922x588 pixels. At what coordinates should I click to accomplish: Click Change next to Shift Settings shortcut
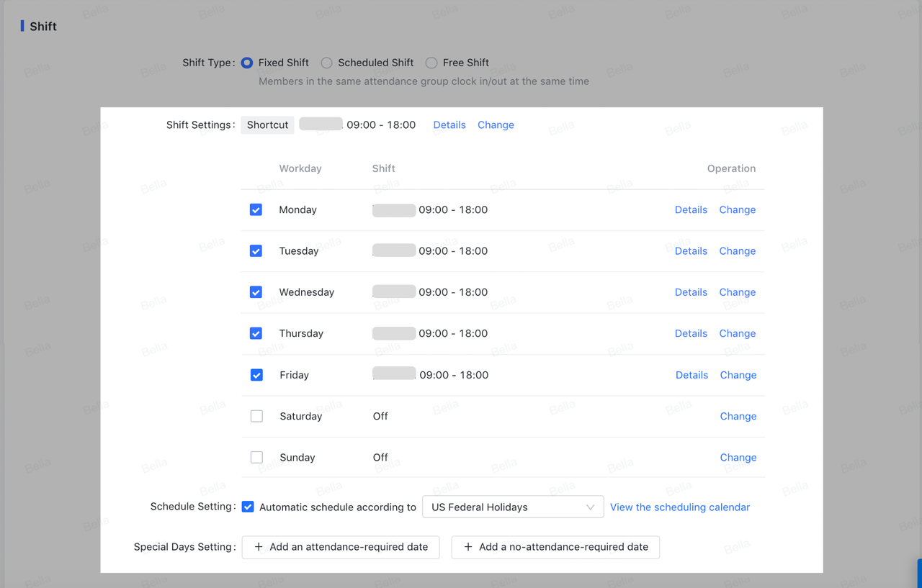point(496,125)
